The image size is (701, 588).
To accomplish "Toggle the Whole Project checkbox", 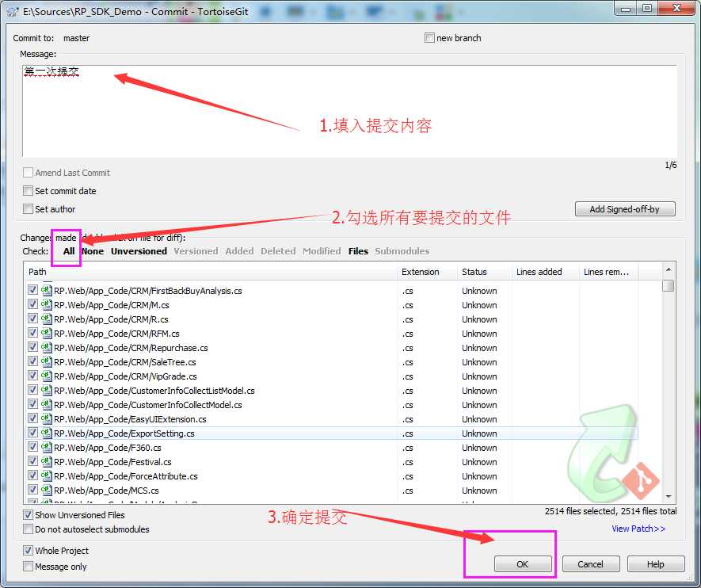I will (x=28, y=551).
